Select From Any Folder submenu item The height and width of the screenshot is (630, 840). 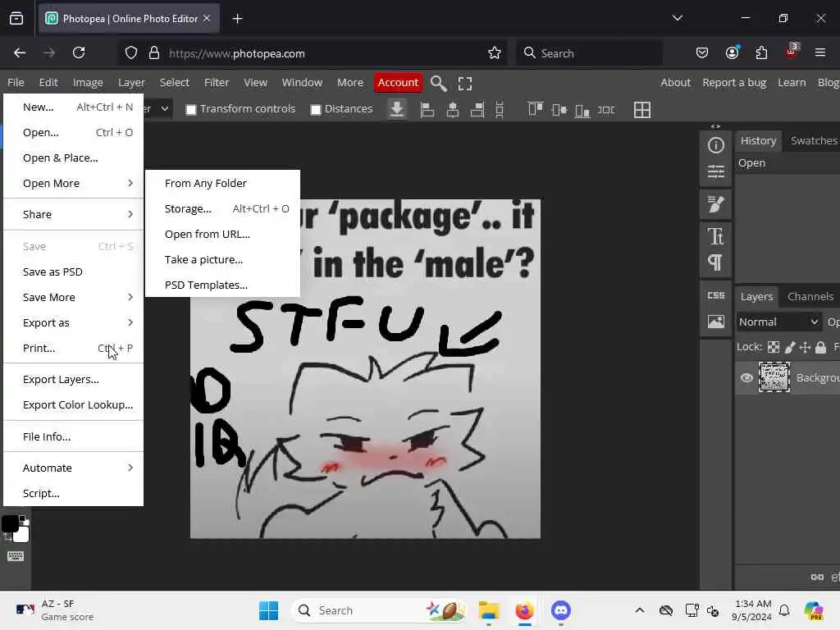point(222,183)
